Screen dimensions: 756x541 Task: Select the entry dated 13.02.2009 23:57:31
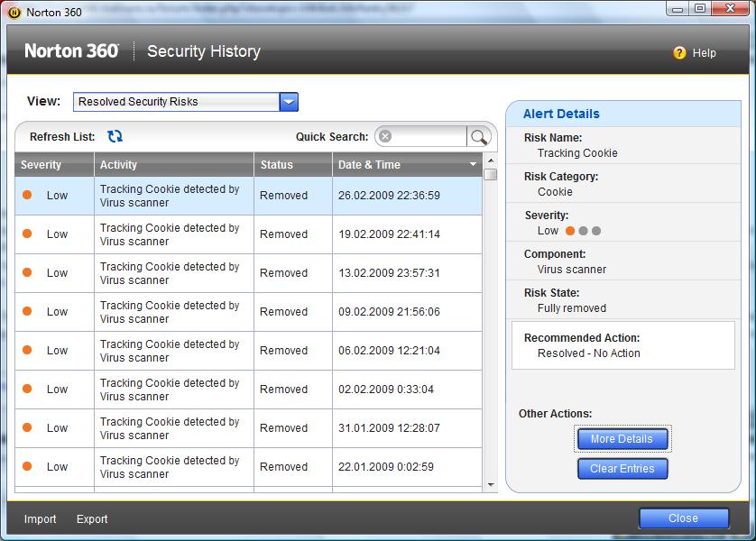point(248,273)
